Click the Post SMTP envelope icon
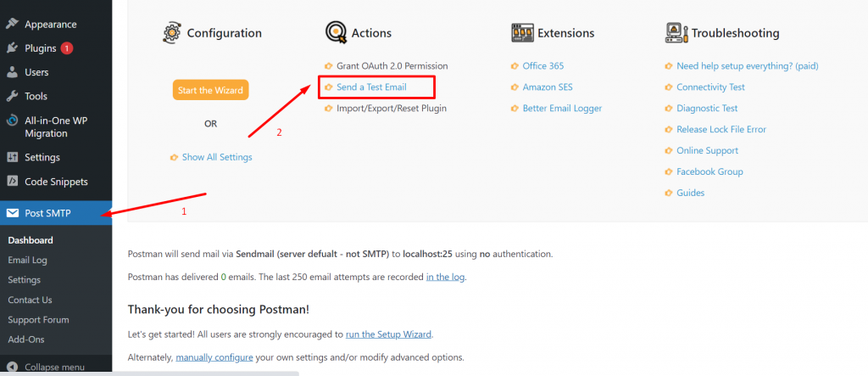 pyautogui.click(x=13, y=212)
